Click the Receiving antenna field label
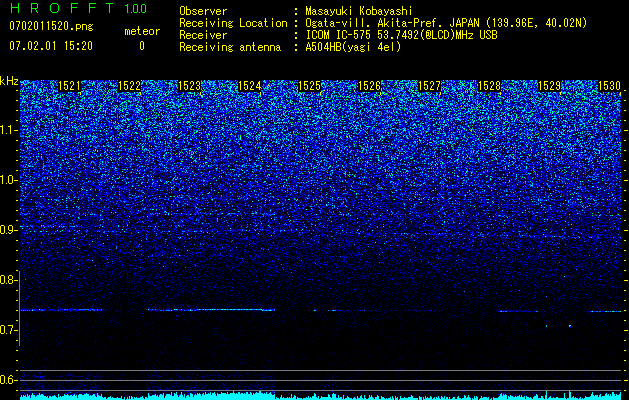 tap(230, 47)
